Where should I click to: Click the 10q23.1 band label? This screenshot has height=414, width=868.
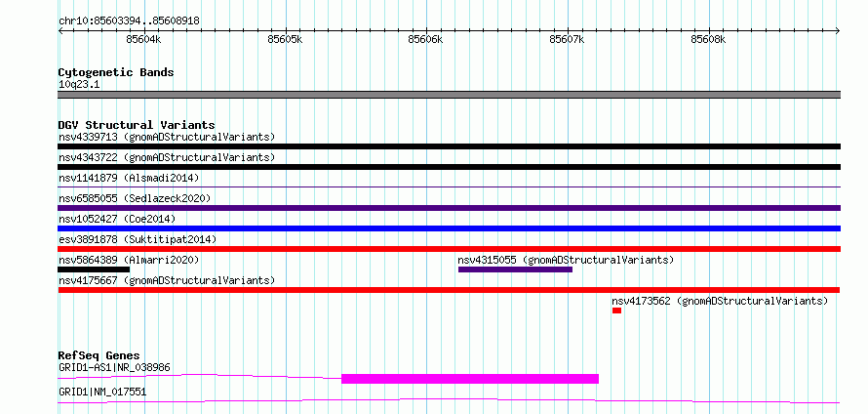tap(79, 85)
